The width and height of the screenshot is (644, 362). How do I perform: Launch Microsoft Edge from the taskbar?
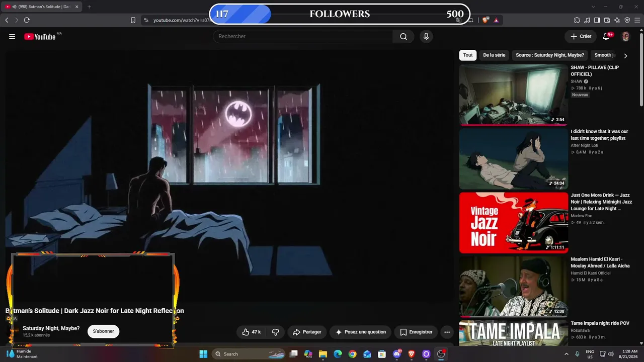(x=338, y=354)
